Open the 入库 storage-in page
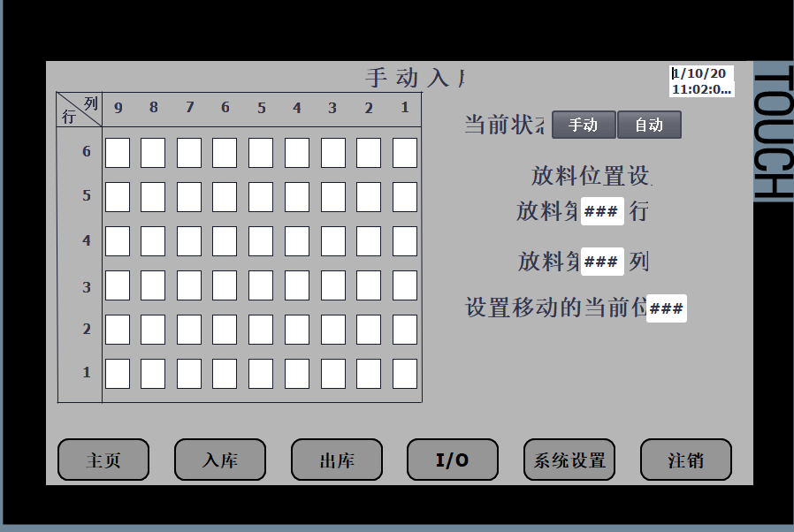794x532 pixels. (x=220, y=460)
